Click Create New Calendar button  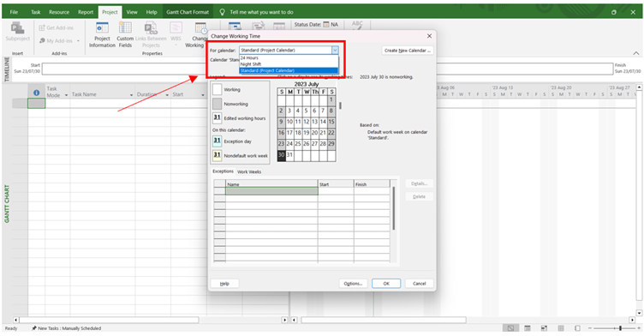coord(408,51)
